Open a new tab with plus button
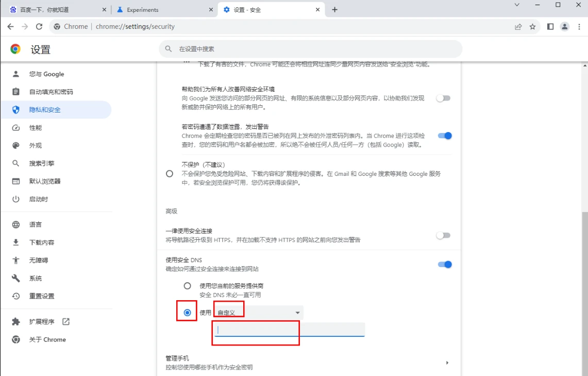 (334, 10)
